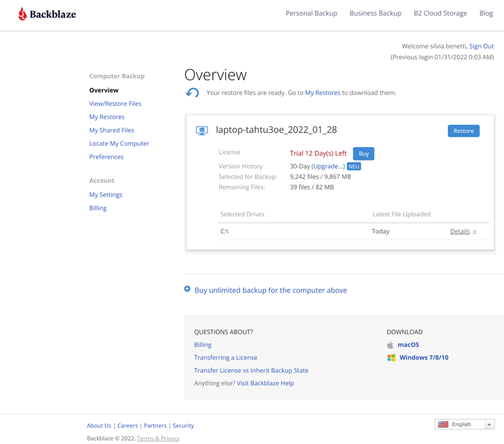Image resolution: width=504 pixels, height=444 pixels.
Task: Open My Shared Files in the sidebar
Action: click(x=112, y=131)
